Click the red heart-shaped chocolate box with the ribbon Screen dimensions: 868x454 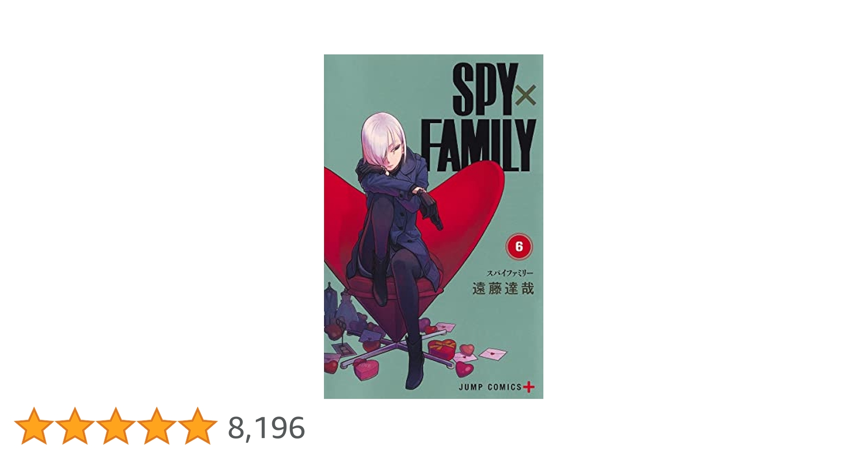(x=442, y=349)
